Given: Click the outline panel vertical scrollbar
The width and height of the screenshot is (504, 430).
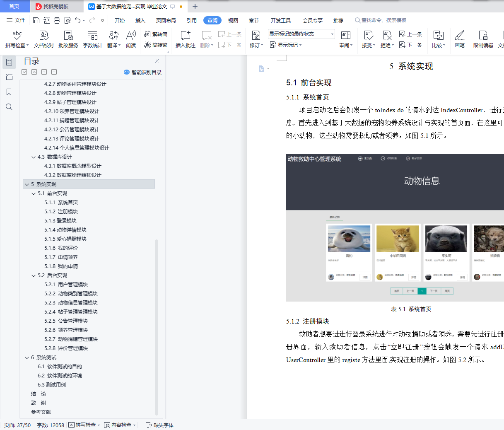Looking at the screenshot, I should (157, 327).
